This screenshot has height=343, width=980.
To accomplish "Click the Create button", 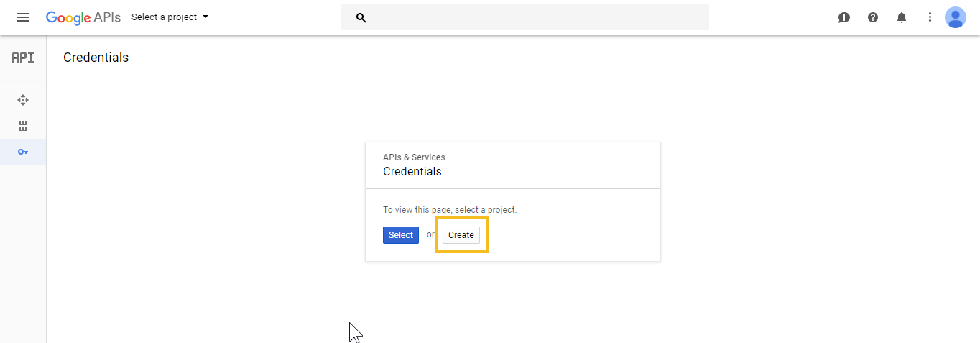I will coord(461,235).
